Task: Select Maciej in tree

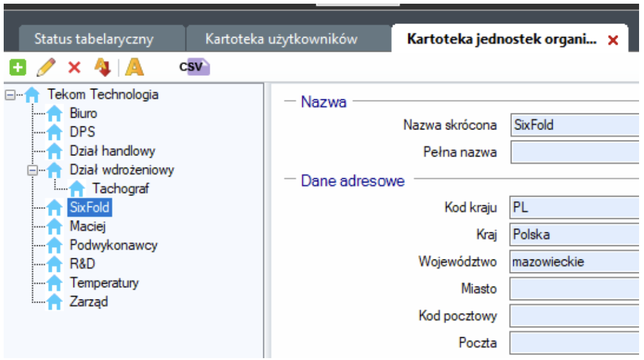Action: pos(88,226)
